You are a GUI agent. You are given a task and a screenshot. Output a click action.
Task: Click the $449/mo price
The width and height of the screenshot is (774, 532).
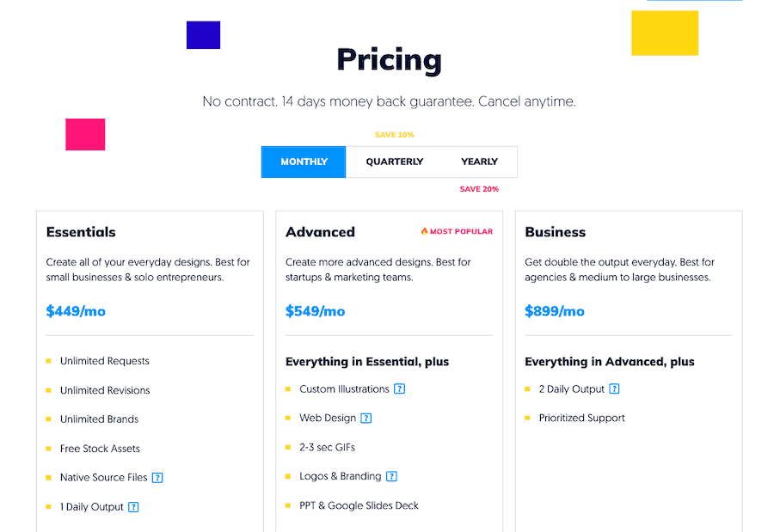[x=76, y=311]
